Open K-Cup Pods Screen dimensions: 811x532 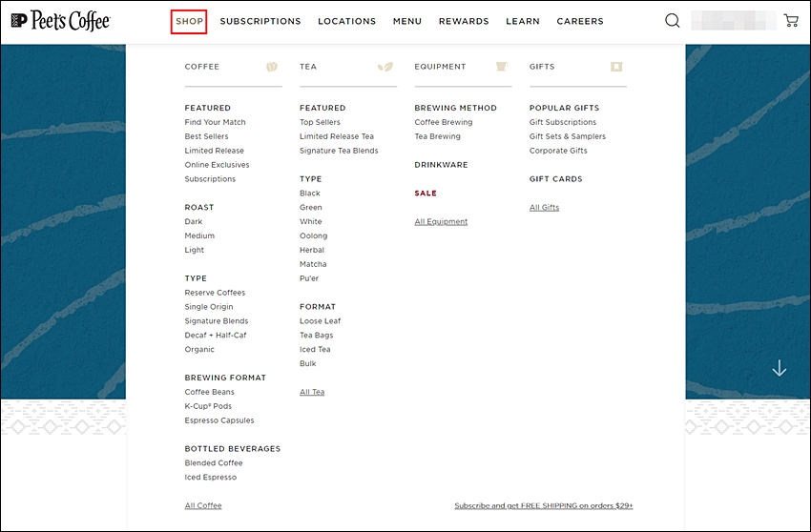coord(208,406)
